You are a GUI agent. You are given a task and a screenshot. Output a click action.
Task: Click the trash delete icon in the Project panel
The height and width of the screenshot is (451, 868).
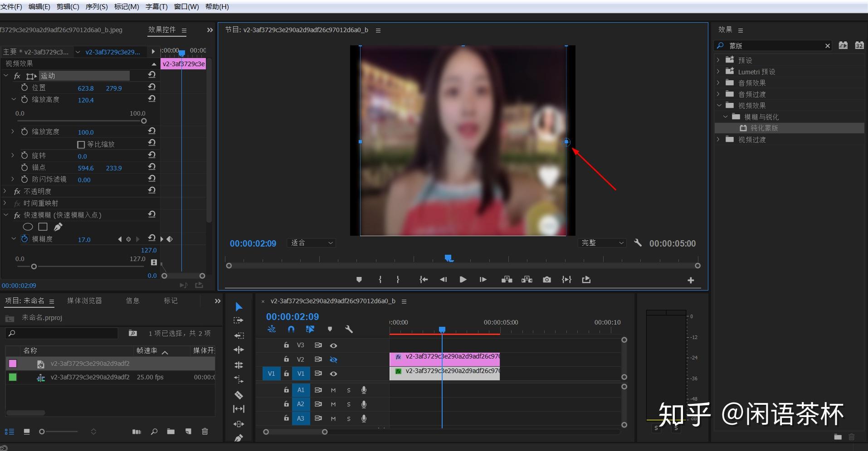click(205, 432)
